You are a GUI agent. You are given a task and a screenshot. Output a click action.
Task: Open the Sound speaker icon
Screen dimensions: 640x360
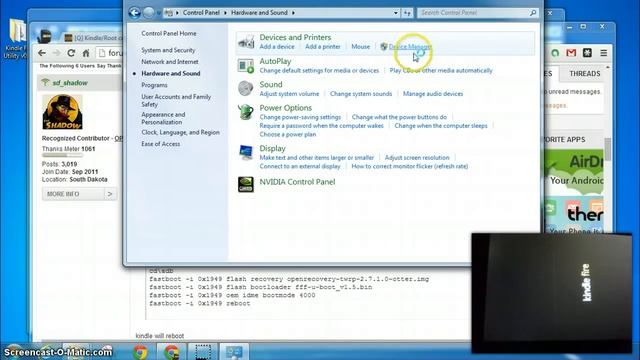click(246, 89)
